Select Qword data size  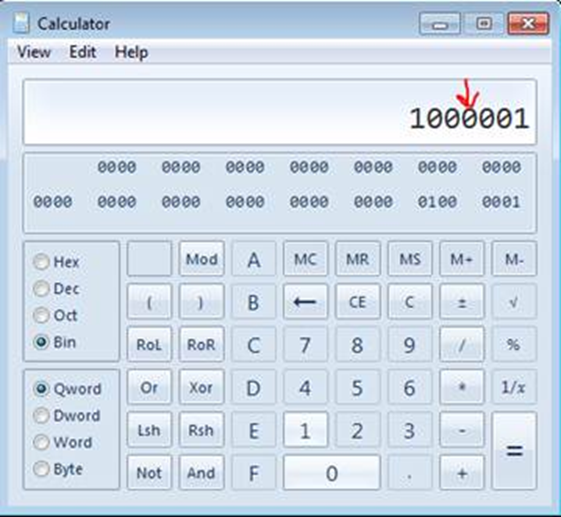[x=41, y=389]
